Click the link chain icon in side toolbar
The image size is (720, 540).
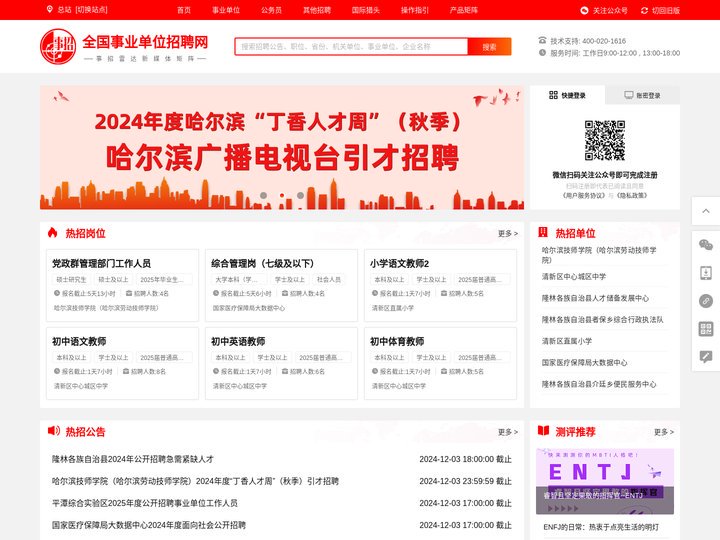[x=706, y=301]
